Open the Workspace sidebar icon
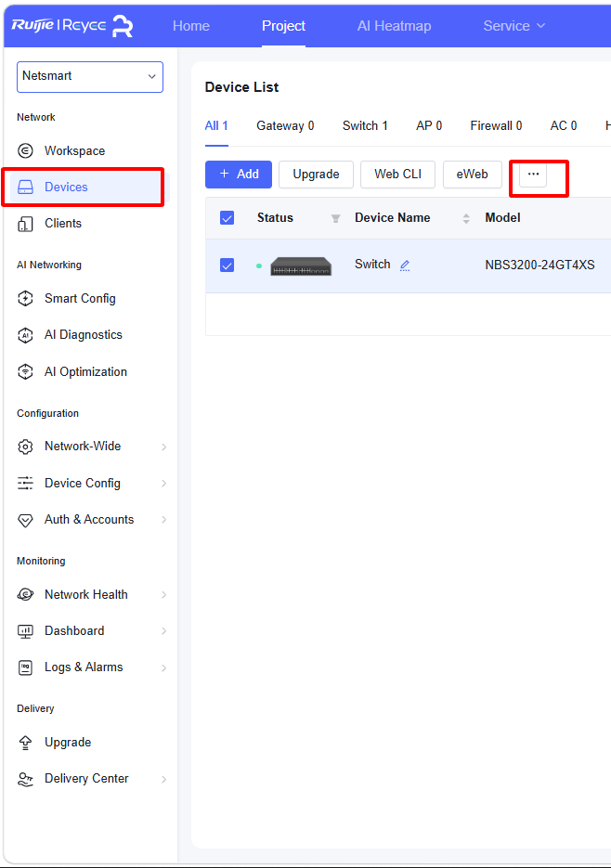The image size is (611, 868). point(25,150)
